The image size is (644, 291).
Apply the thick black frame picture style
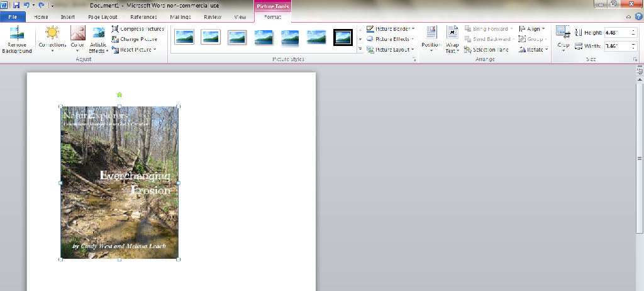tap(343, 37)
